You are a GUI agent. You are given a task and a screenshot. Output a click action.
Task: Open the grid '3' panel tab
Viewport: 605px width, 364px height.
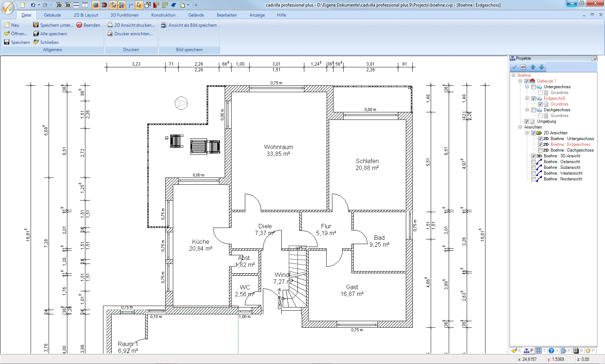click(541, 351)
